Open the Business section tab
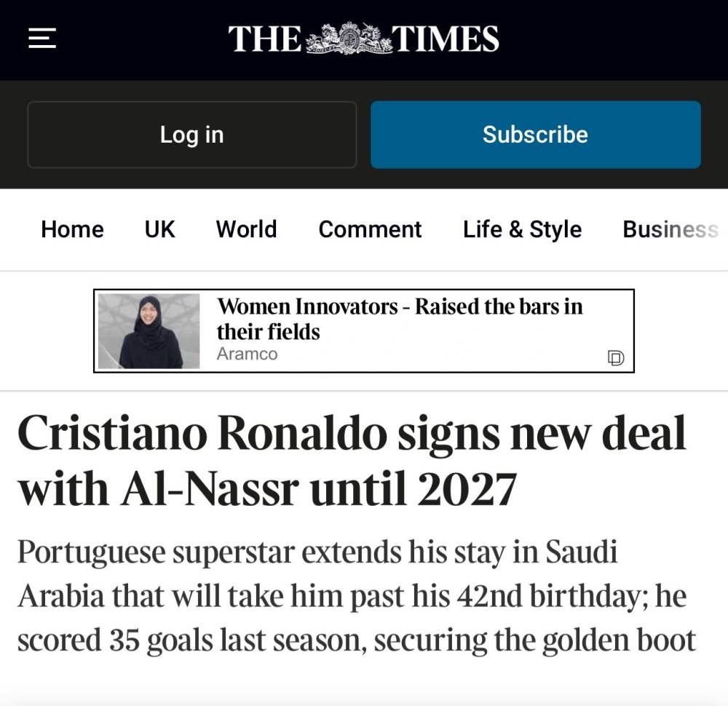 [670, 229]
